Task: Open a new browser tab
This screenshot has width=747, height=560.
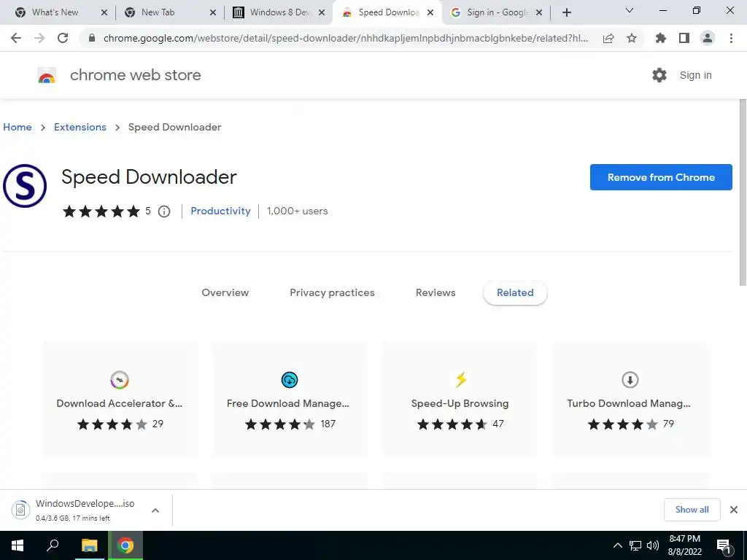Action: [566, 13]
